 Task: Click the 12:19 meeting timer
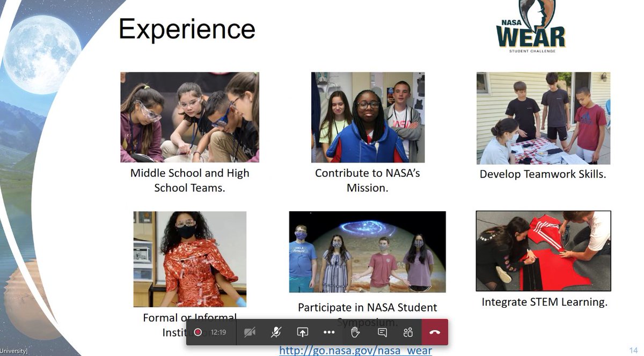point(218,332)
